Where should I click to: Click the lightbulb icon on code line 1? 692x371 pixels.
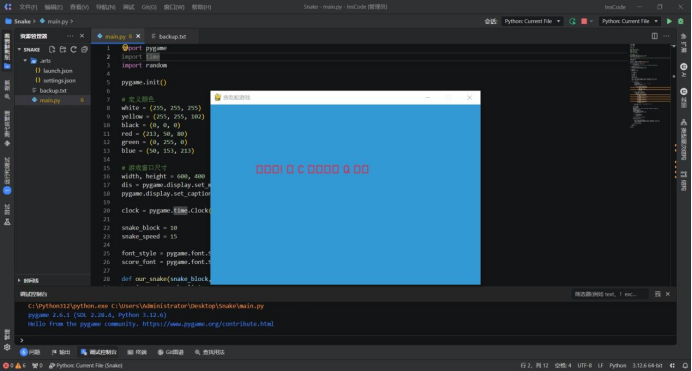pyautogui.click(x=125, y=48)
